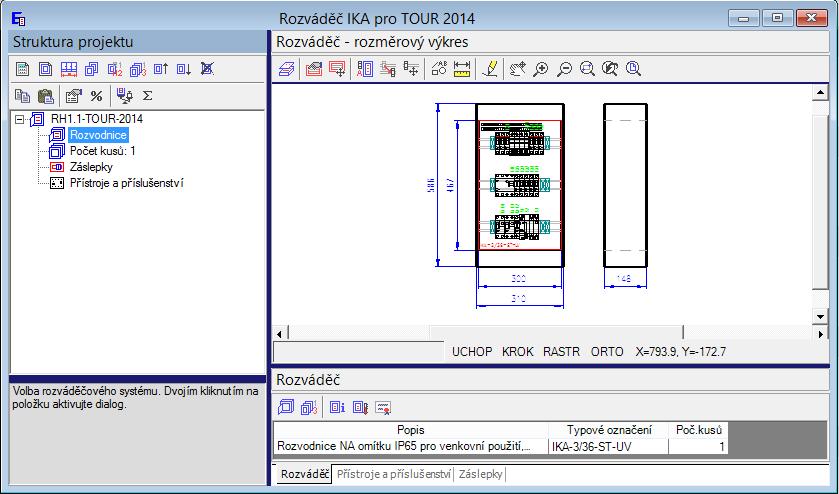Click the single nested-square cabinet icon
839x494 pixels.
tap(45, 69)
